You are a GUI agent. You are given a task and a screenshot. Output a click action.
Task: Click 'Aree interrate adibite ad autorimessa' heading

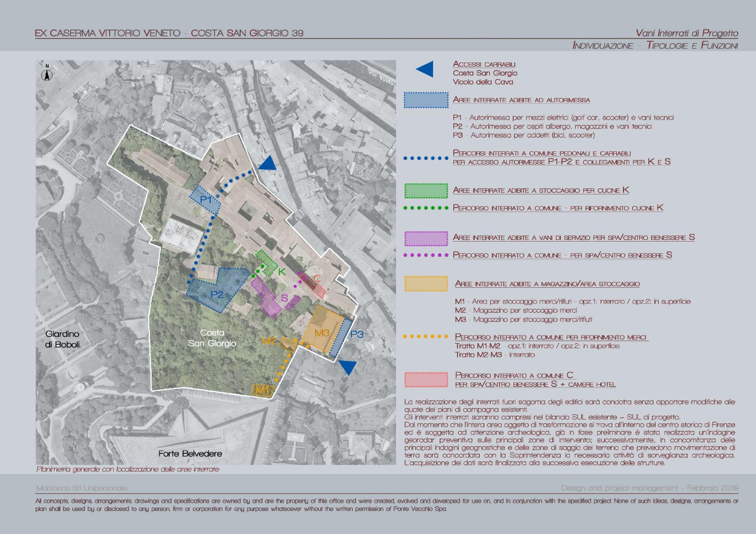tap(521, 100)
